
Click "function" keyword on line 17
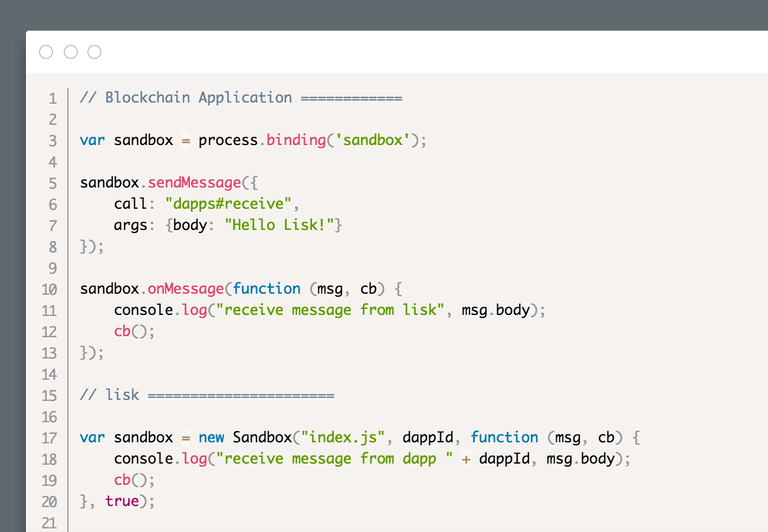(504, 437)
